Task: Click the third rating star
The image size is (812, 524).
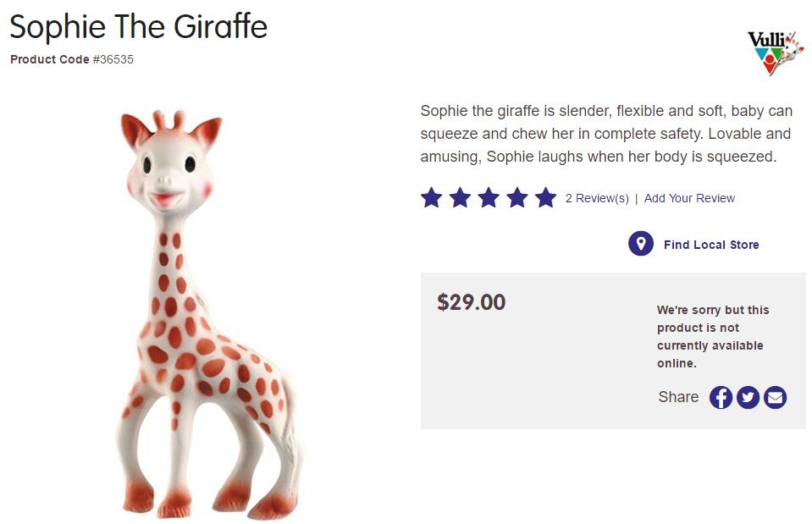Action: pos(489,198)
